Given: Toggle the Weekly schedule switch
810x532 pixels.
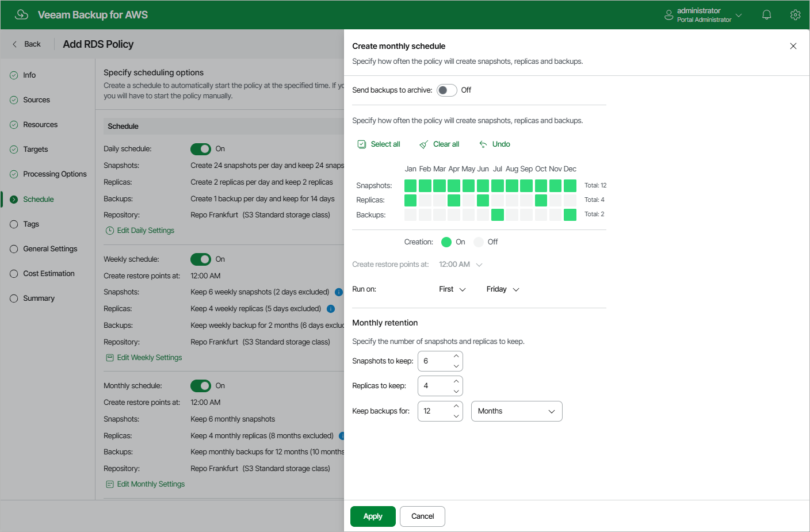Looking at the screenshot, I should [x=201, y=259].
